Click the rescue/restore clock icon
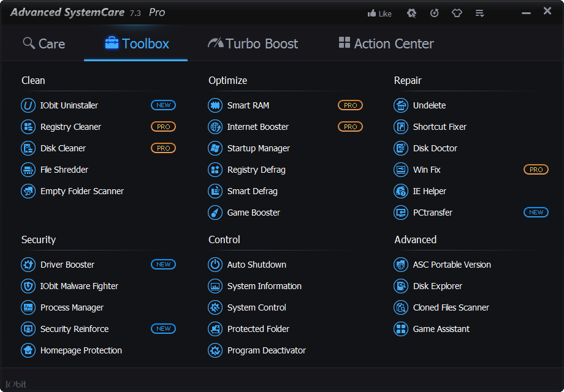Screen dimensions: 564x392 point(435,13)
